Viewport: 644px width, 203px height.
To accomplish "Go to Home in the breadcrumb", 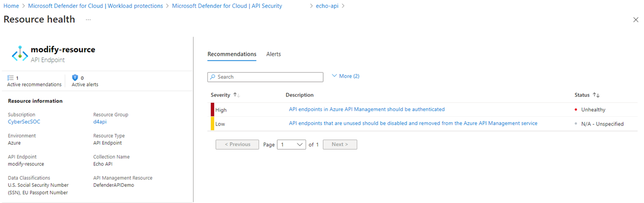I will tap(11, 6).
